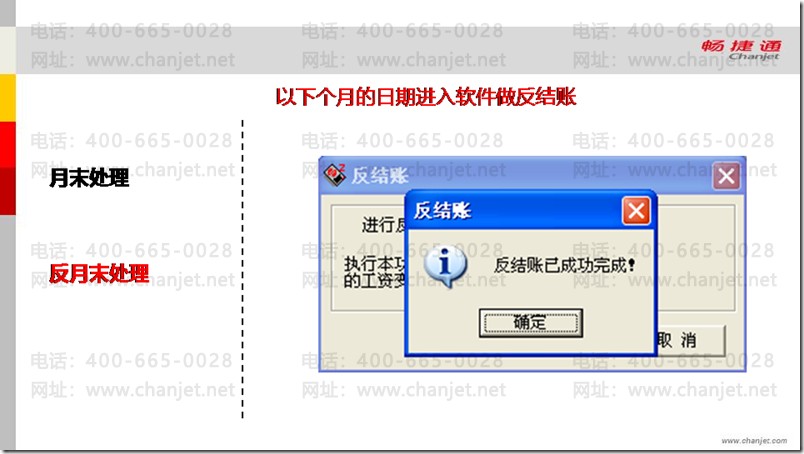Click the 执行本功 text in the background window
This screenshot has height=454, width=804.
point(374,264)
